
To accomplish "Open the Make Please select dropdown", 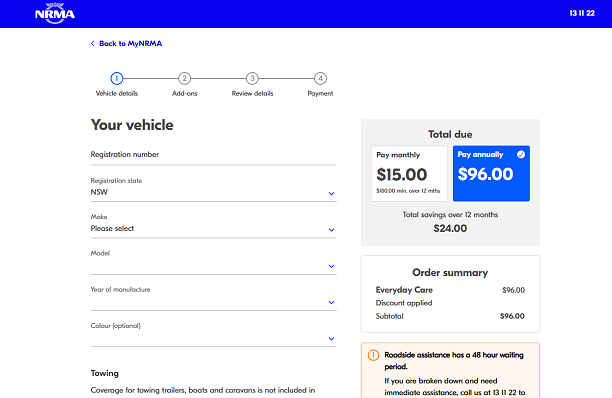I will click(x=213, y=226).
